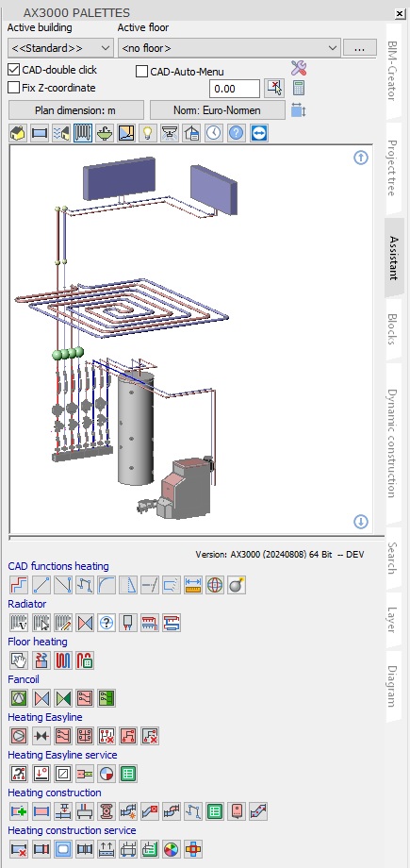Select the globe icon in CAD functions heating

[215, 585]
